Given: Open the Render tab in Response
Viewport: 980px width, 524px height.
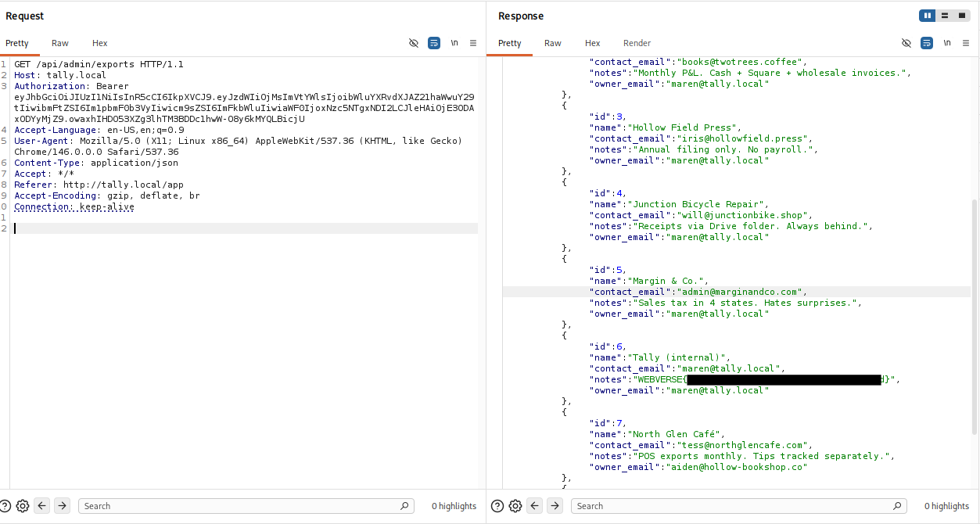Looking at the screenshot, I should (637, 43).
